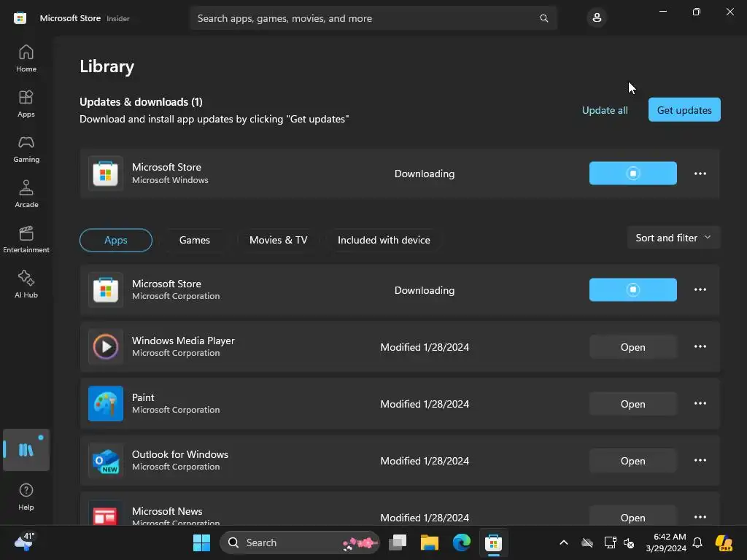Image resolution: width=747 pixels, height=560 pixels.
Task: Click the muted volume tray icon
Action: [629, 542]
